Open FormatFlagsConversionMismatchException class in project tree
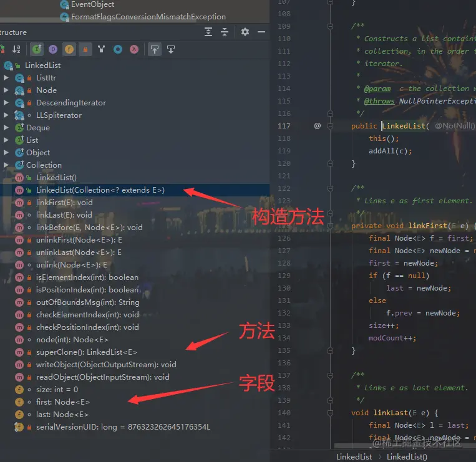476x462 pixels. click(x=148, y=16)
